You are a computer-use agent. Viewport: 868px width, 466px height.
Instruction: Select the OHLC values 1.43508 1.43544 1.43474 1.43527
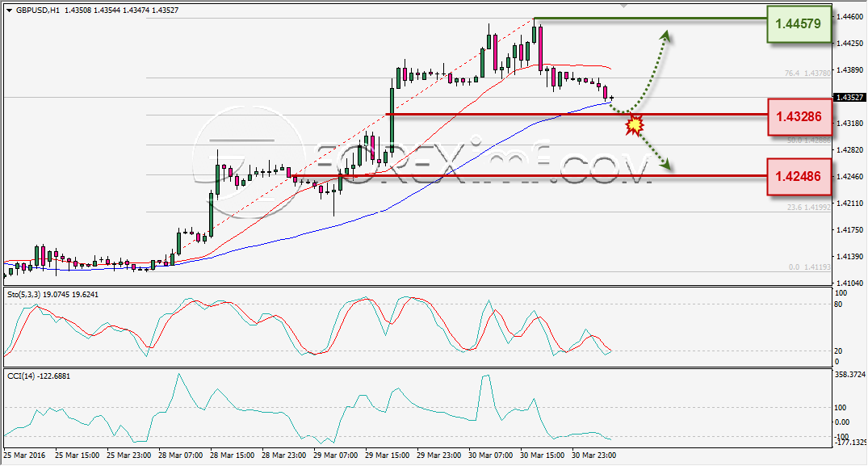coord(122,10)
